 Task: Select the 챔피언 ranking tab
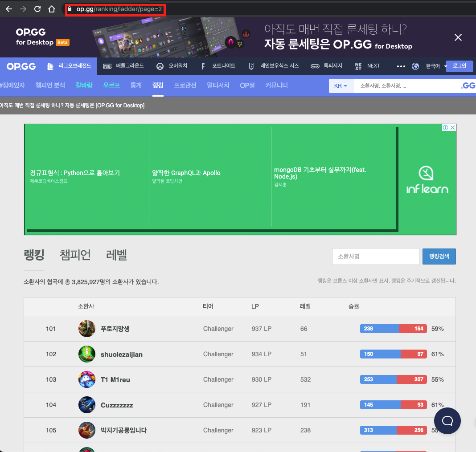coord(75,255)
